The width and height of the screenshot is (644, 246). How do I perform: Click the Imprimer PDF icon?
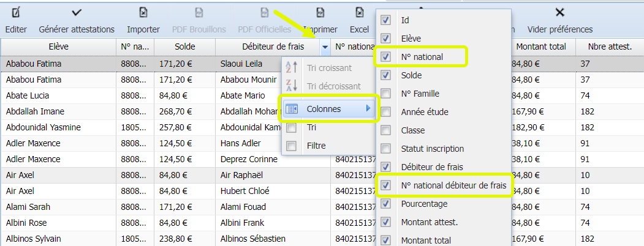point(320,12)
